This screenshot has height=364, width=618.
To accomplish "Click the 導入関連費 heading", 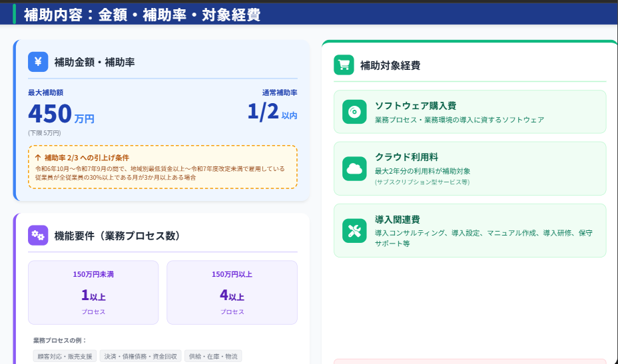I will 397,219.
